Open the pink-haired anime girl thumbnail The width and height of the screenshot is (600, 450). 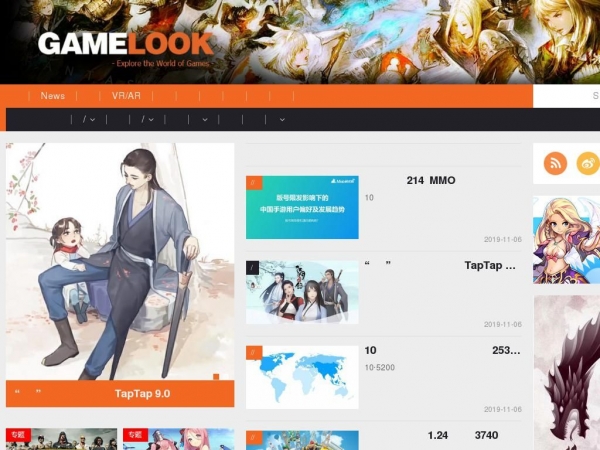click(x=179, y=439)
